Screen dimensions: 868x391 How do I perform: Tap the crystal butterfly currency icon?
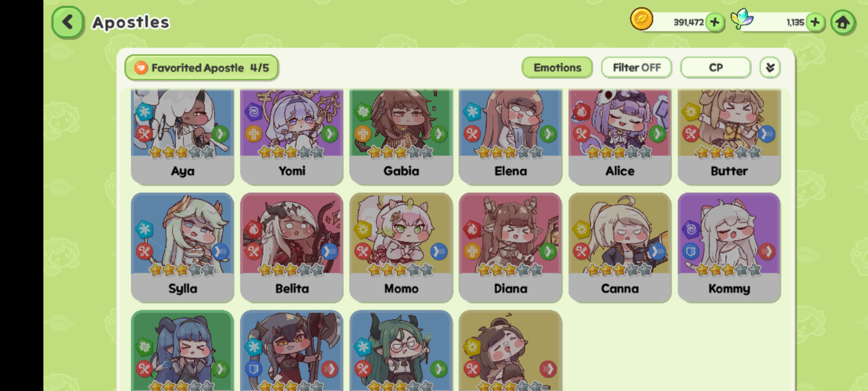[742, 20]
